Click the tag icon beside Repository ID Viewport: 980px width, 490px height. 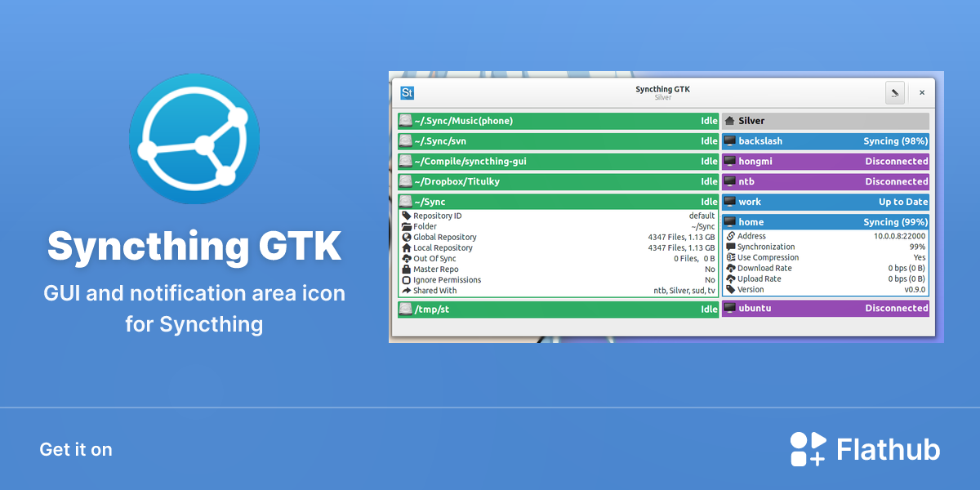pos(407,216)
